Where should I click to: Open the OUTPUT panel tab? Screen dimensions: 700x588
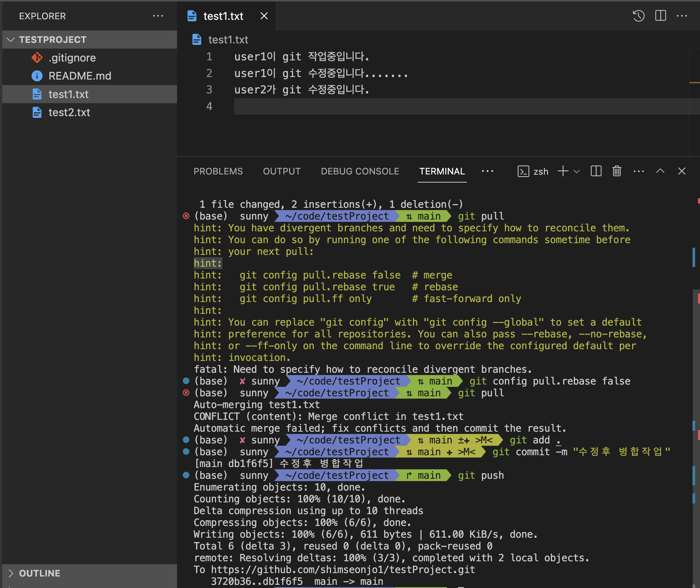coord(282,171)
